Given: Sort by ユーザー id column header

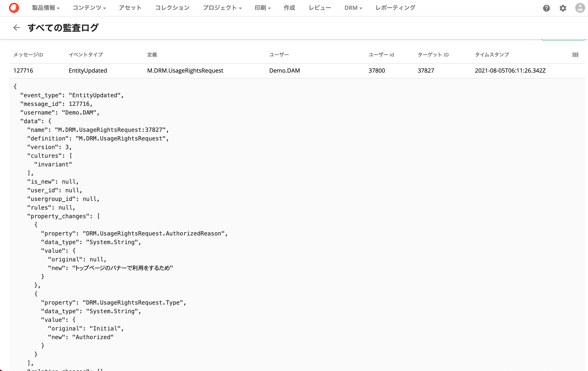Looking at the screenshot, I should point(381,55).
